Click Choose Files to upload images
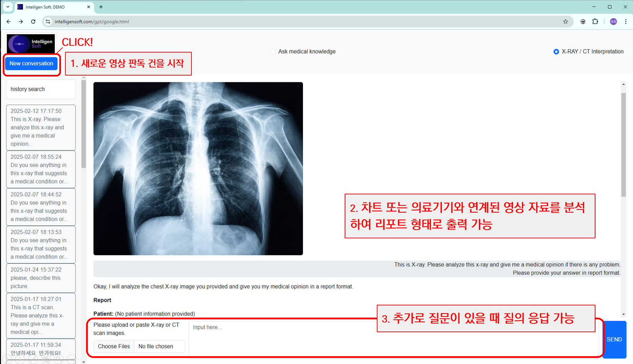This screenshot has width=633, height=364. click(x=114, y=346)
